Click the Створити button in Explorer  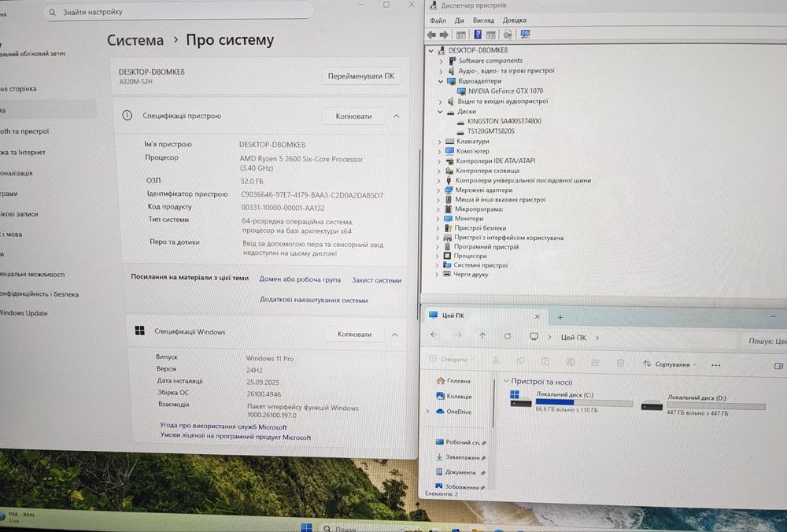pos(451,360)
